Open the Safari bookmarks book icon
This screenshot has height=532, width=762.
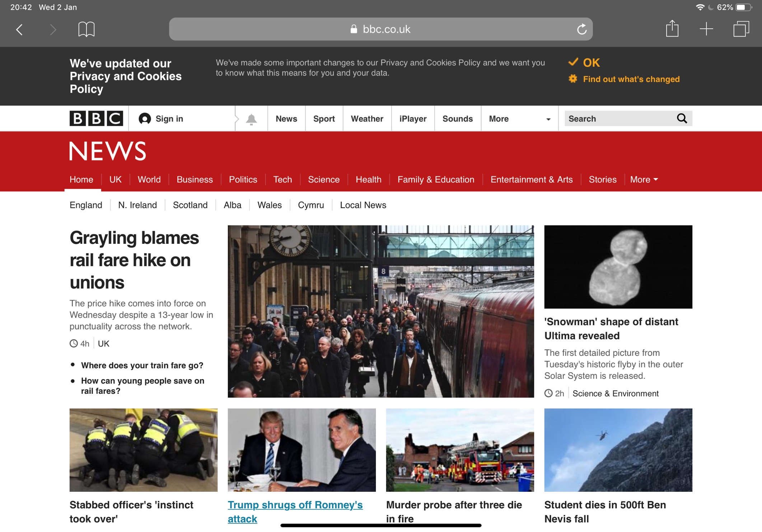tap(86, 29)
